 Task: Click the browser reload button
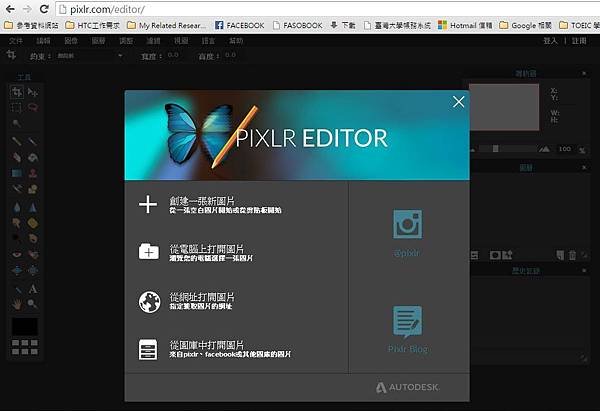click(44, 9)
